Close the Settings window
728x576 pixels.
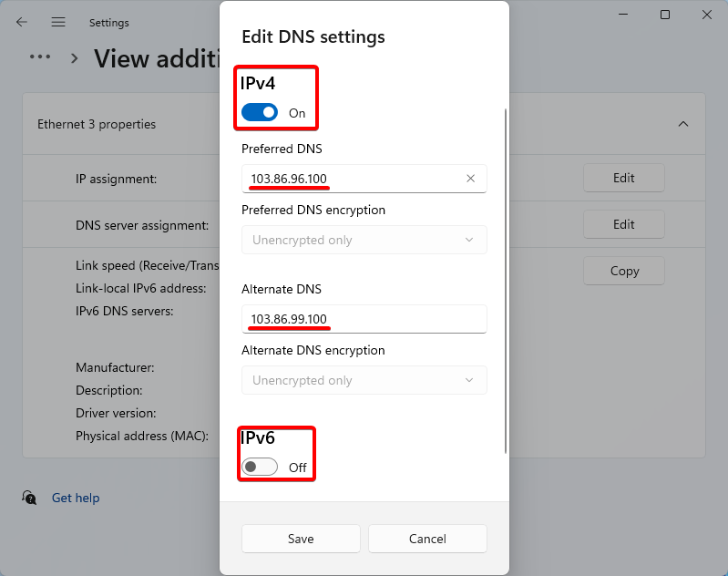tap(707, 15)
